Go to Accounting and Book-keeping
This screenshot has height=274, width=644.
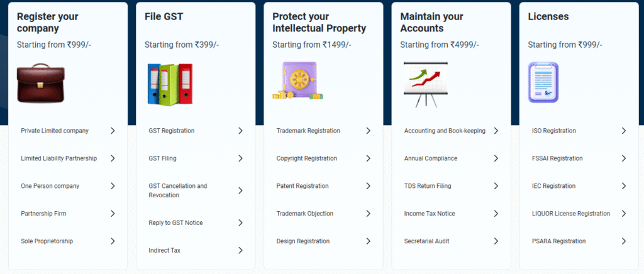pos(445,131)
